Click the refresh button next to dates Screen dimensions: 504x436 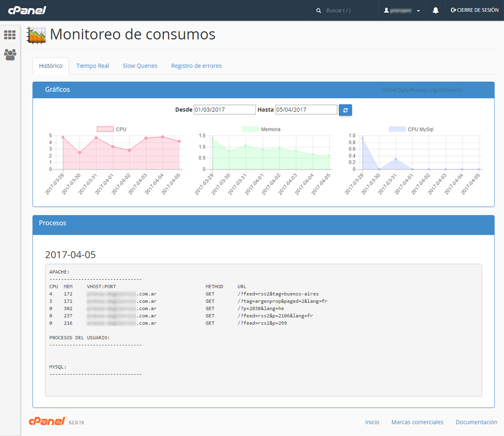(345, 110)
